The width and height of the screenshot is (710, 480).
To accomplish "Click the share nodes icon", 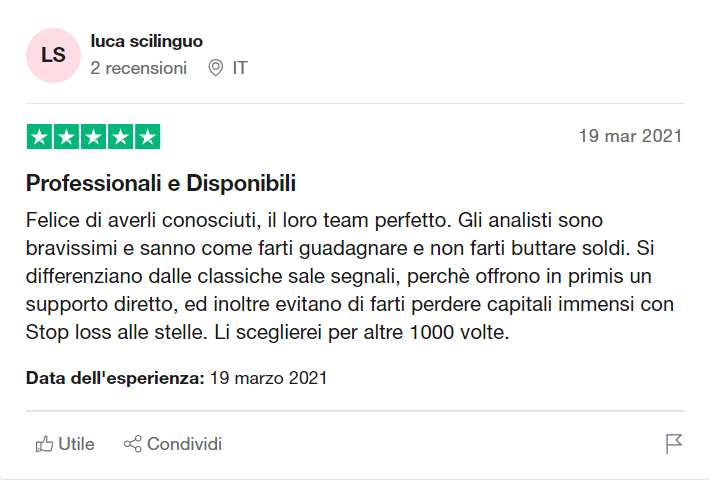I will point(132,444).
